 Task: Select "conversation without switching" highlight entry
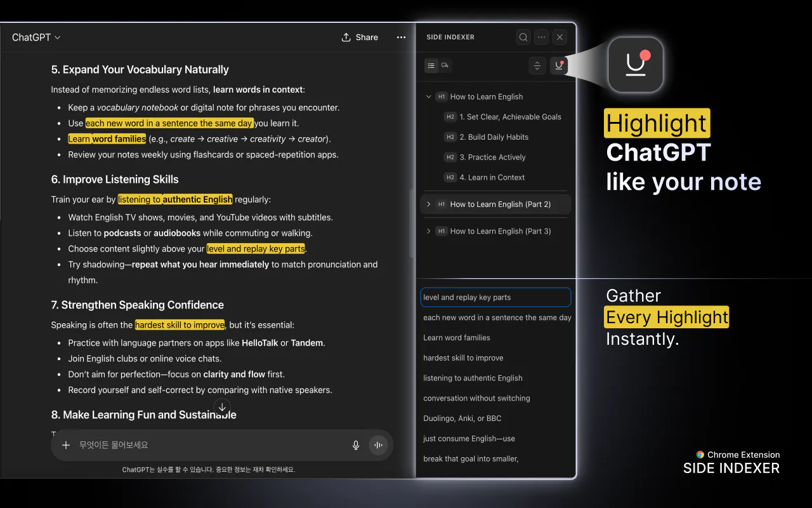pos(476,399)
